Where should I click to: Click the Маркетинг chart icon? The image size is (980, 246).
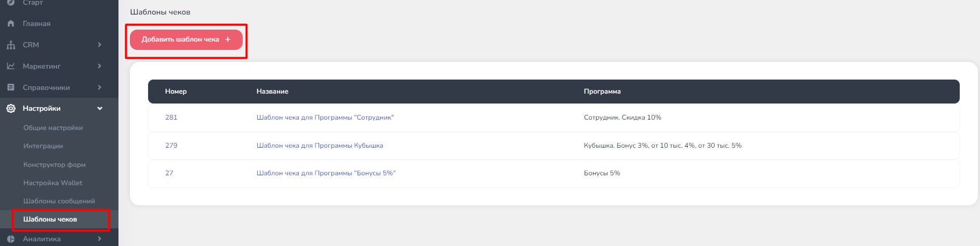(10, 66)
